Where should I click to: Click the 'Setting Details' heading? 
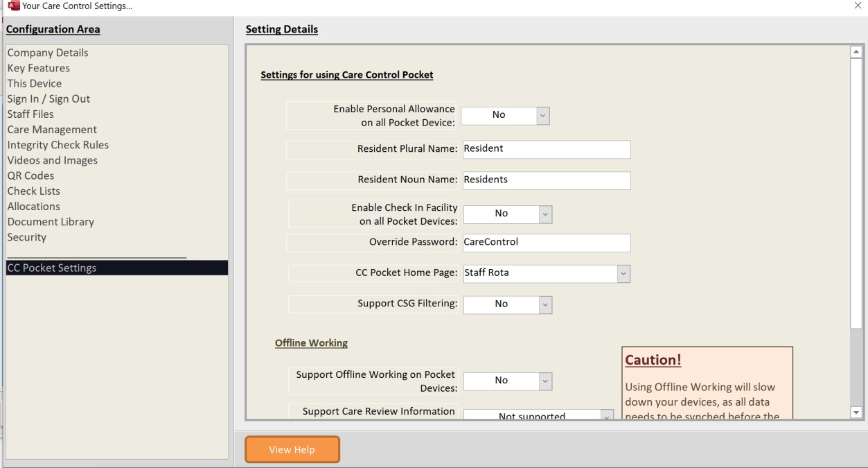tap(282, 29)
